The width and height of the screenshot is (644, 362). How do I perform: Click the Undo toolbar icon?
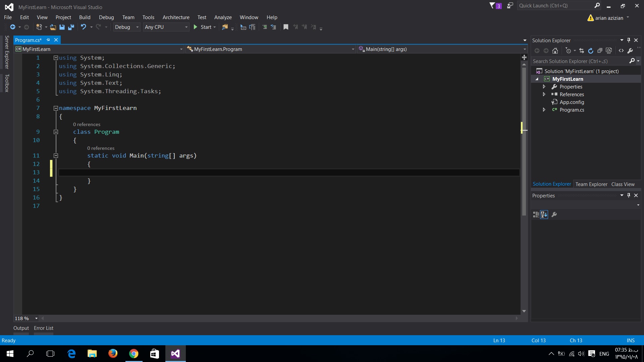click(84, 27)
